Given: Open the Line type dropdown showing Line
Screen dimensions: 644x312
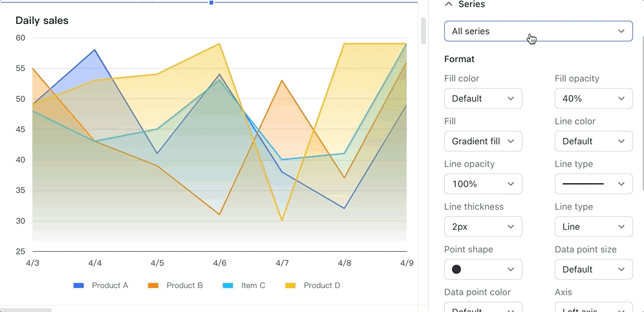Looking at the screenshot, I should [593, 227].
